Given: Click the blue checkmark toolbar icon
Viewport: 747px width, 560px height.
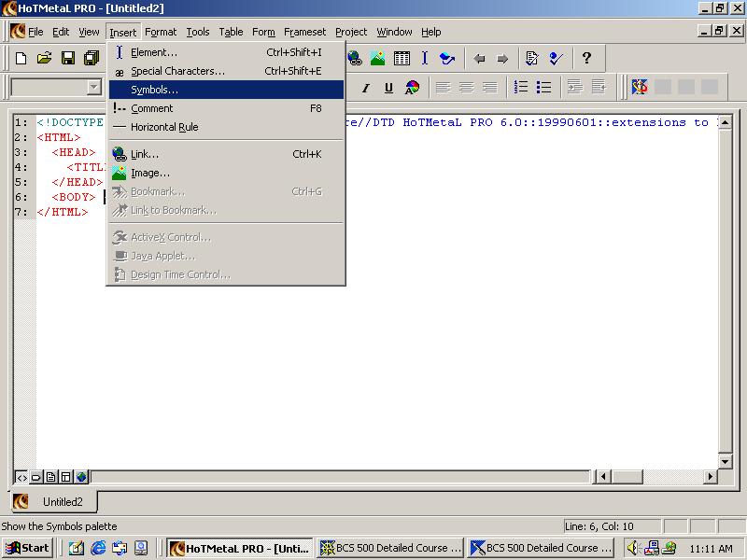Looking at the screenshot, I should pos(556,59).
